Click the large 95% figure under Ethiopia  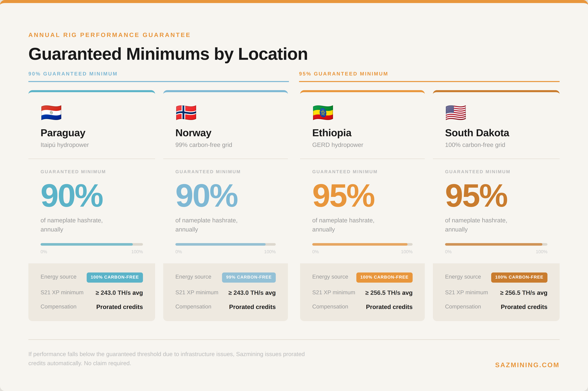click(x=343, y=196)
